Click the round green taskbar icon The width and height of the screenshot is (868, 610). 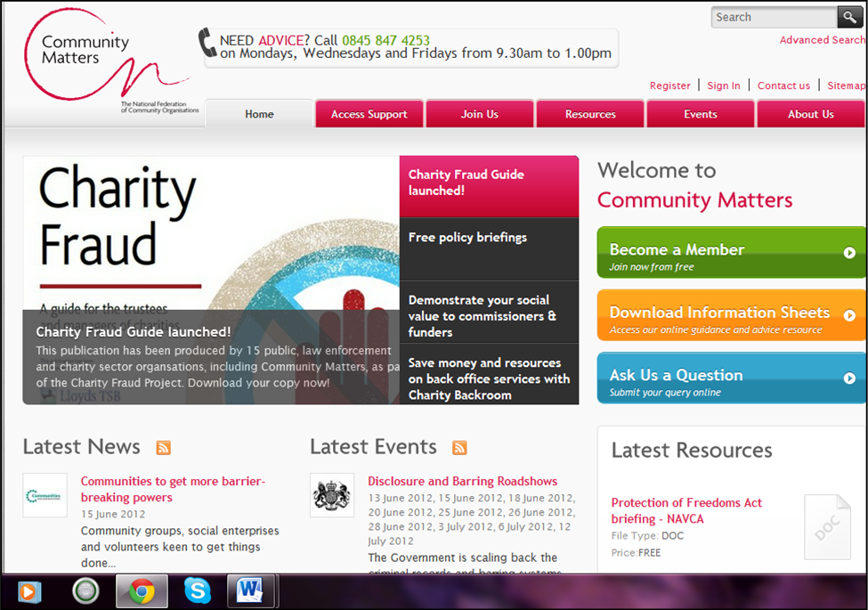(x=85, y=590)
